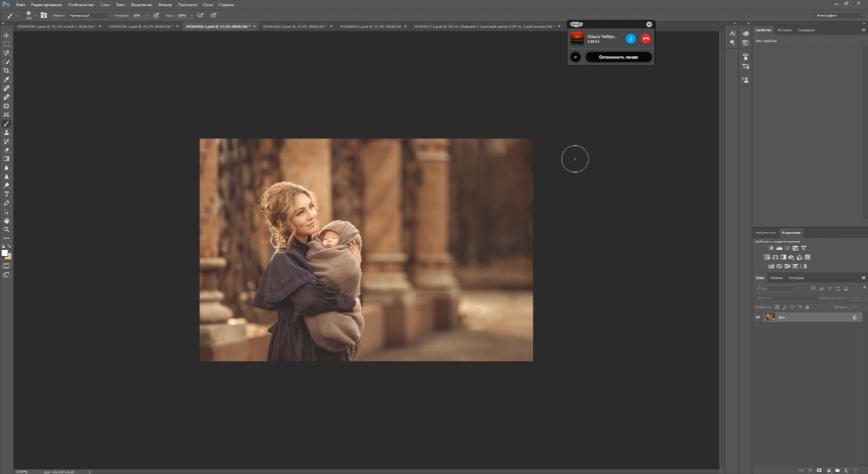Expand the Skype call widget chevron

pos(576,57)
